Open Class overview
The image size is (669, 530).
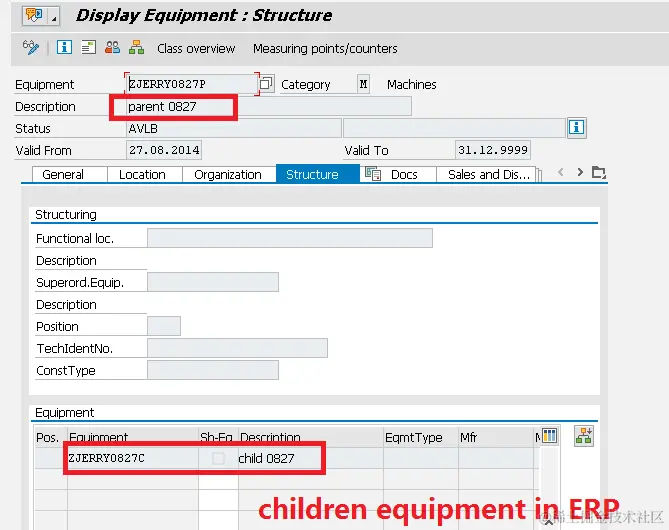[196, 49]
